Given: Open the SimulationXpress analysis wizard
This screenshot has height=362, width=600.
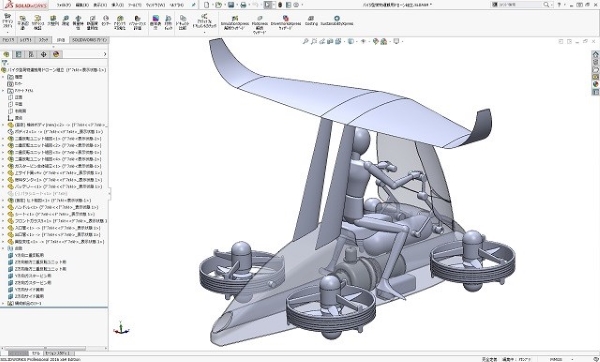Looking at the screenshot, I should click(x=235, y=23).
